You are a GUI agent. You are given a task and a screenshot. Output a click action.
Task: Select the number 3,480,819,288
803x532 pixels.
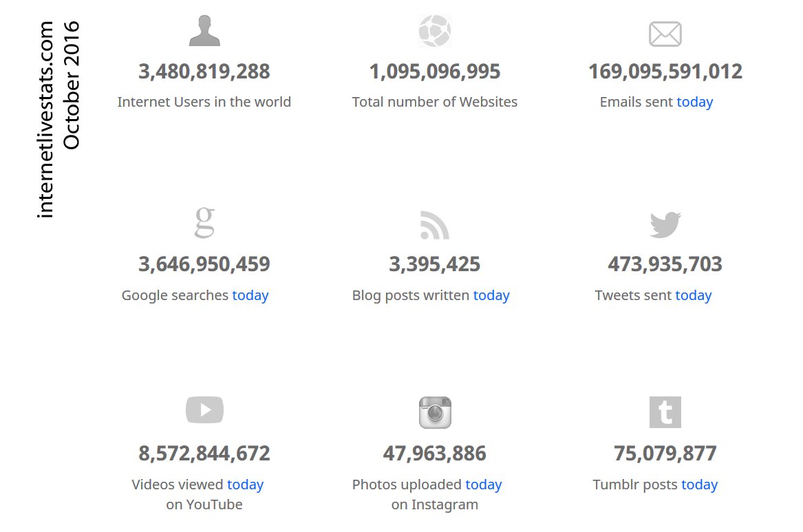pos(204,72)
